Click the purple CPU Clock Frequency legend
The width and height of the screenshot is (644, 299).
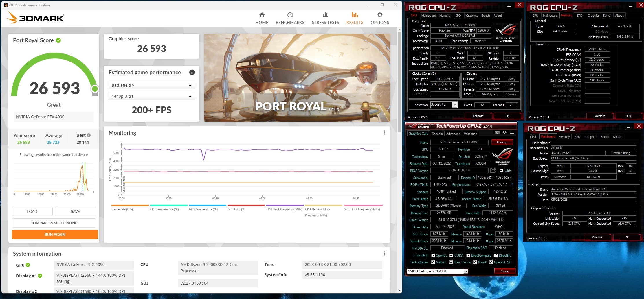[x=284, y=208]
